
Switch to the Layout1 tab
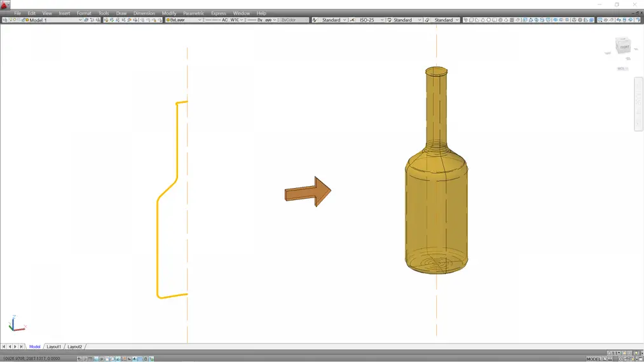click(x=54, y=347)
